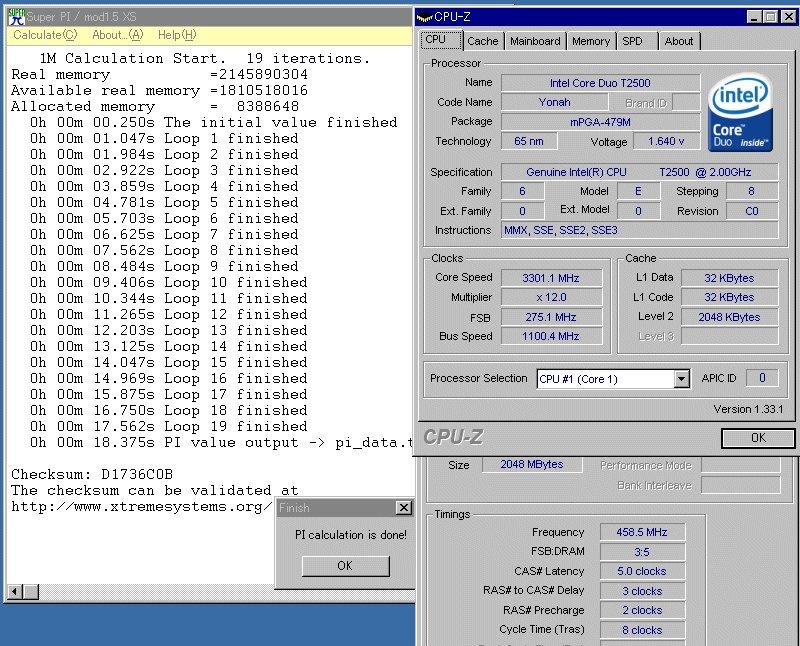Expand the Processor Selection dropdown arrow

coord(682,379)
